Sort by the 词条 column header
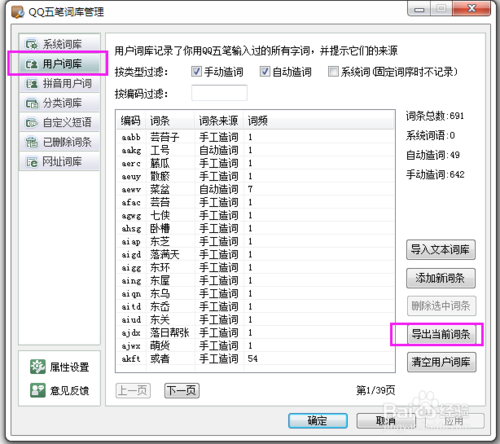Image resolution: width=500 pixels, height=444 pixels. 170,121
